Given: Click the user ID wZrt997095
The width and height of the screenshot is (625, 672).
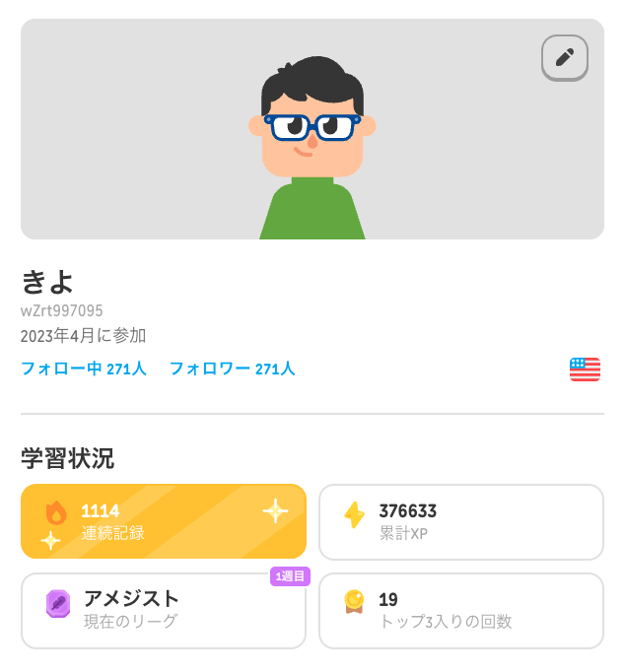Looking at the screenshot, I should coord(61,311).
